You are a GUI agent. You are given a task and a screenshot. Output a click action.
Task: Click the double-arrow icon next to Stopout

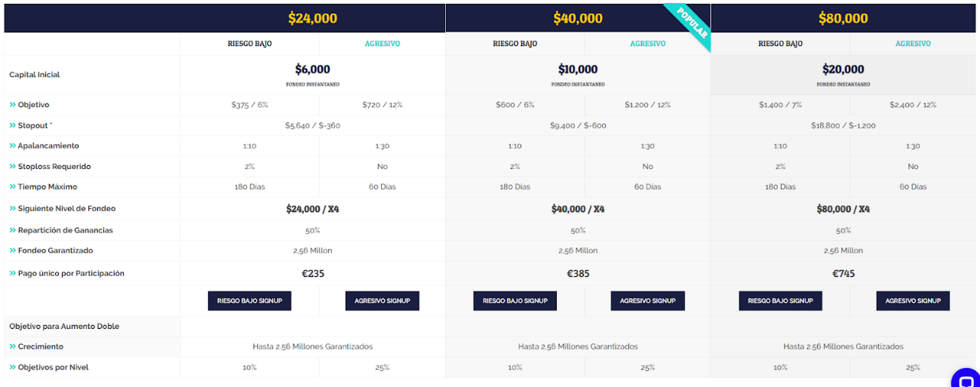pos(12,125)
